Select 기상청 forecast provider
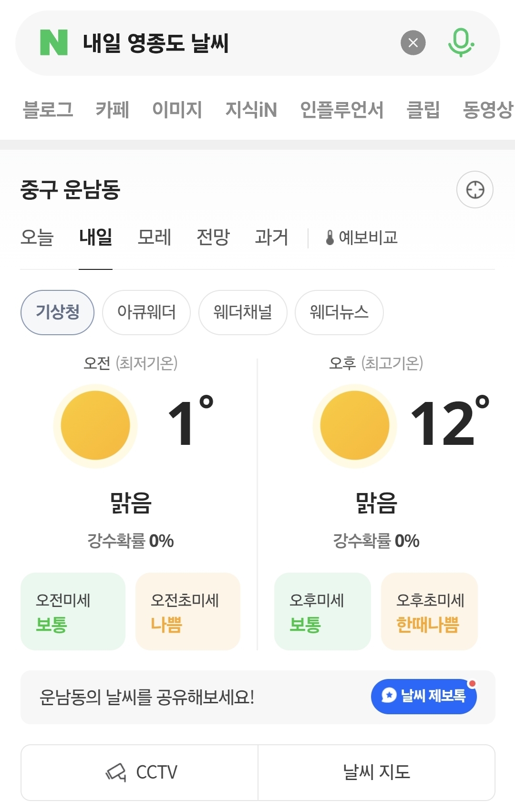This screenshot has width=515, height=812. (57, 312)
